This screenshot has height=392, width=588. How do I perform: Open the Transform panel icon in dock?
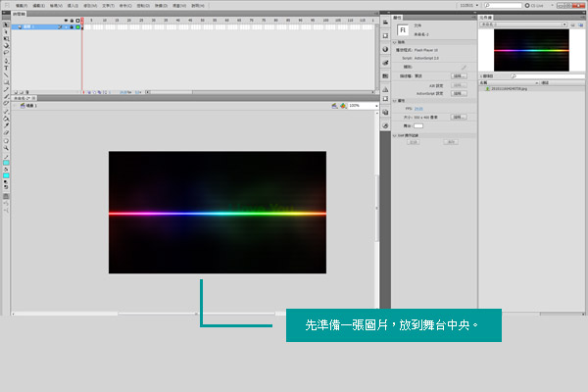pyautogui.click(x=385, y=35)
